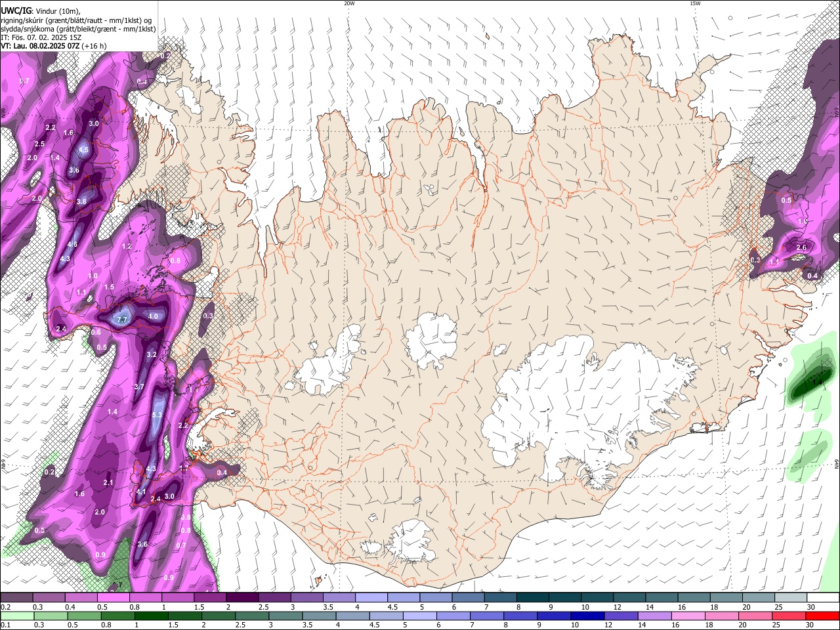Click the 3.2 precipitation value on the map
The image size is (840, 630).
coord(152,354)
